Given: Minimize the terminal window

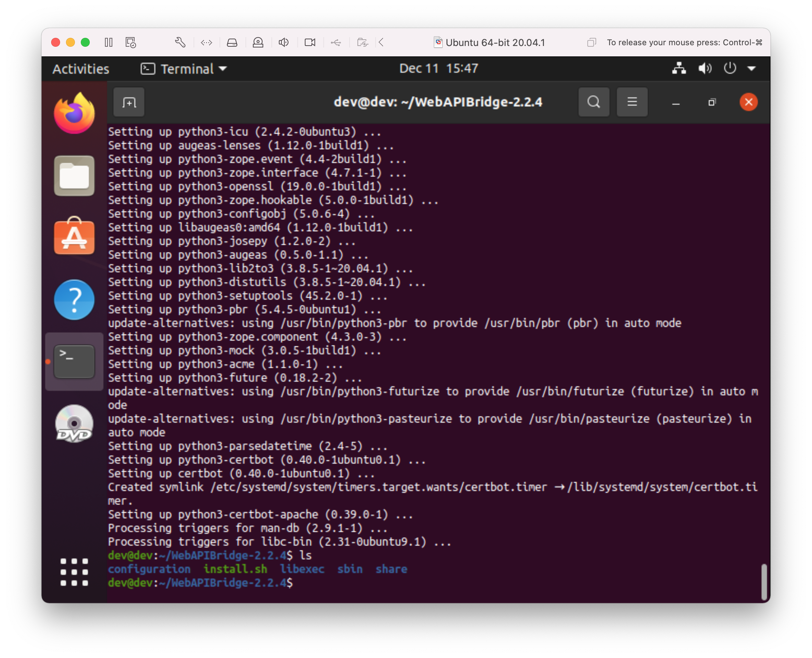Looking at the screenshot, I should click(676, 103).
